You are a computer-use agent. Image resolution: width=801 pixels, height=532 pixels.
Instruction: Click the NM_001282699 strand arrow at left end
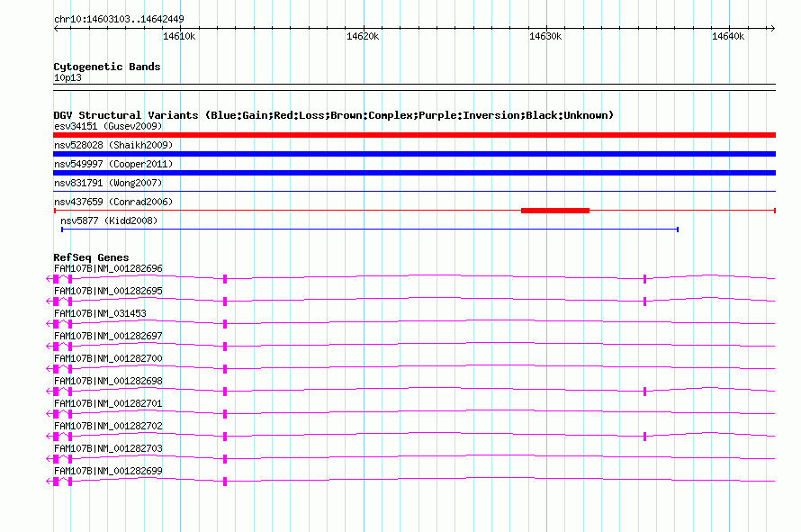(x=49, y=481)
